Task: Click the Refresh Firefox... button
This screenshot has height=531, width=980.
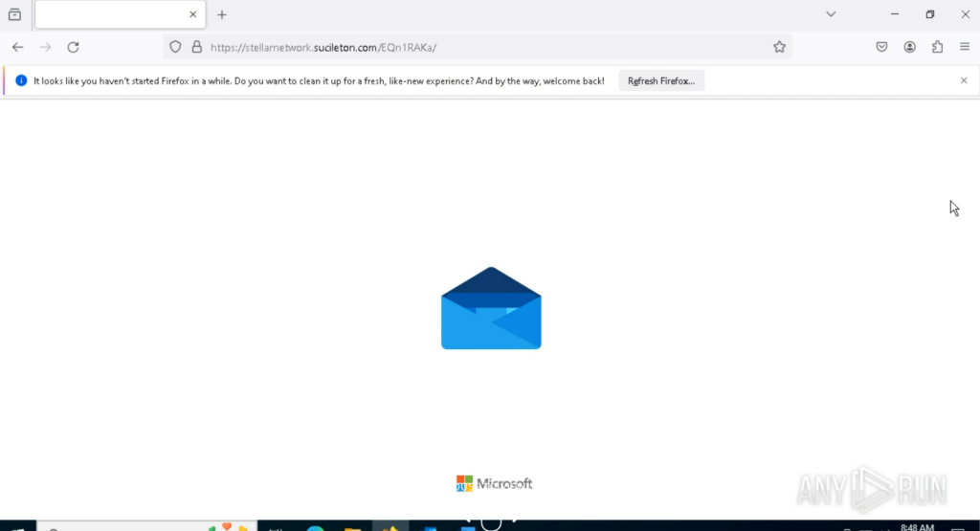Action: pos(661,80)
